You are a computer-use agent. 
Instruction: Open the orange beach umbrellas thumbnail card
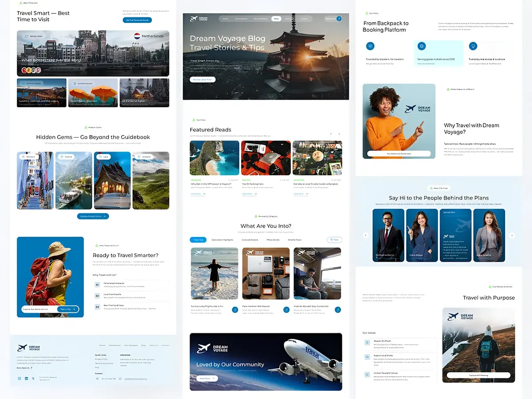coord(93,93)
